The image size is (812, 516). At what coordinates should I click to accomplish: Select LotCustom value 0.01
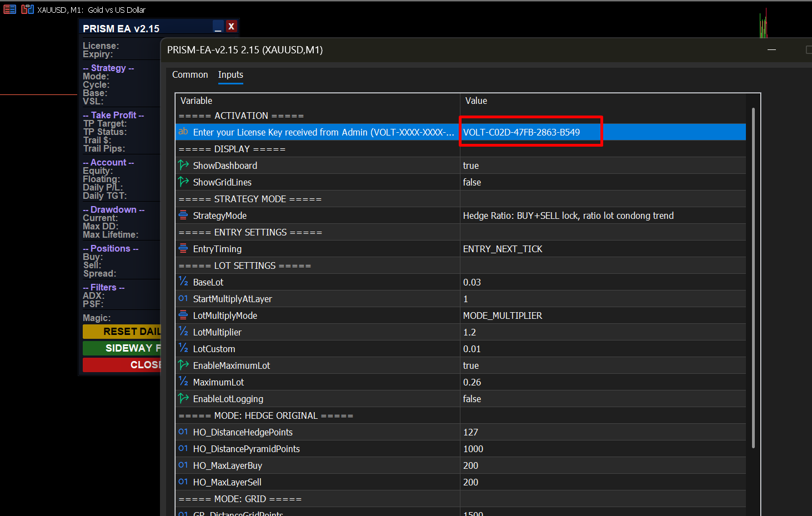coord(603,349)
